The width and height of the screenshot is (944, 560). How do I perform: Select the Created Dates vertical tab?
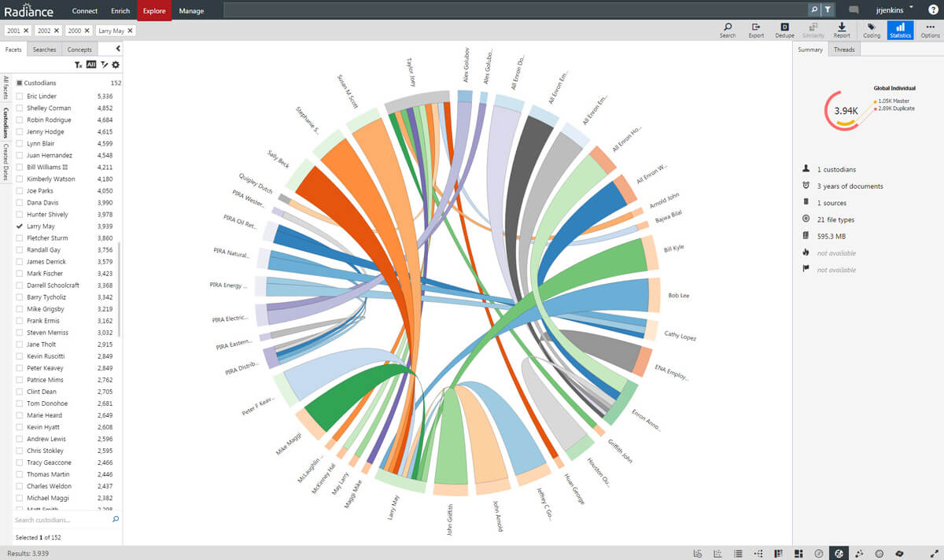coord(6,163)
